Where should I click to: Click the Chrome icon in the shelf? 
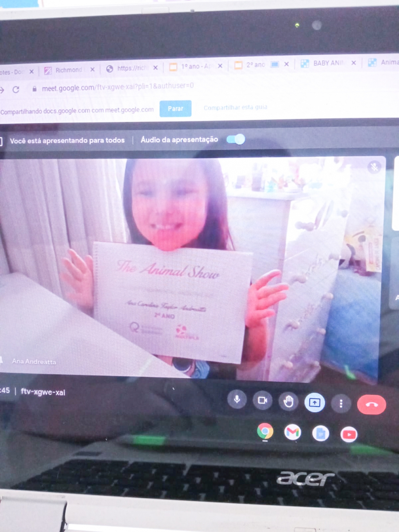coord(265,431)
